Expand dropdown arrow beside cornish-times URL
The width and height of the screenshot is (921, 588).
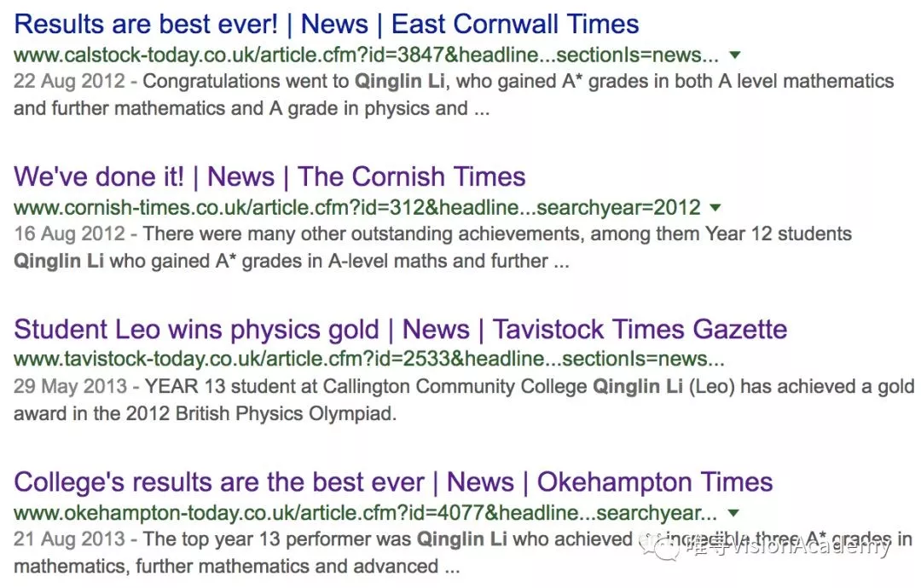(x=715, y=208)
